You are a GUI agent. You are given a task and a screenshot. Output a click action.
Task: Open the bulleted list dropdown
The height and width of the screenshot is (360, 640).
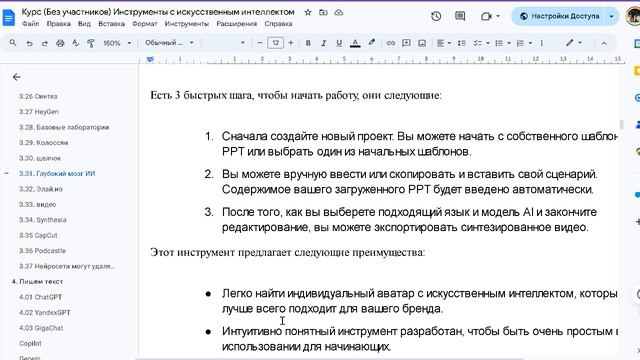click(x=502, y=43)
